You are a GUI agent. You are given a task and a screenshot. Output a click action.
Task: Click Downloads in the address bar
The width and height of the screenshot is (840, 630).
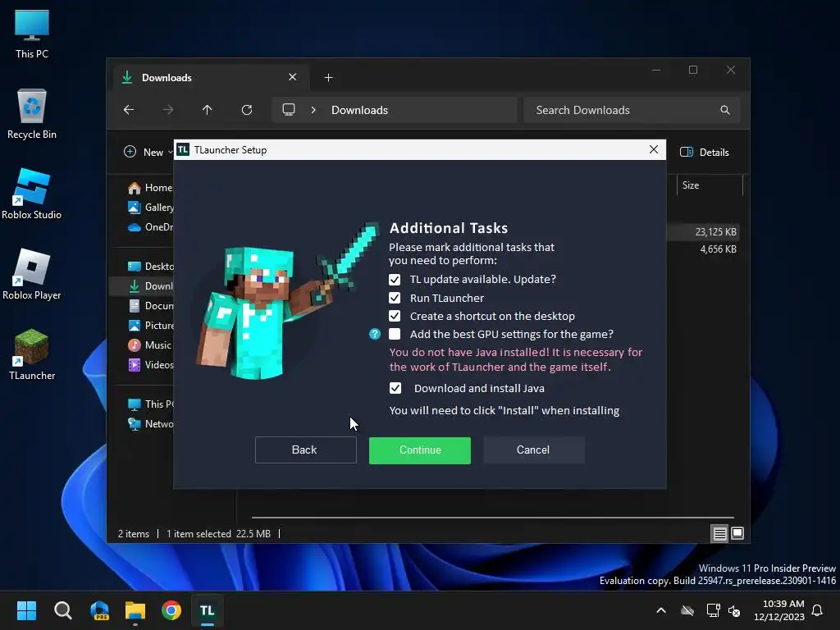tap(359, 110)
